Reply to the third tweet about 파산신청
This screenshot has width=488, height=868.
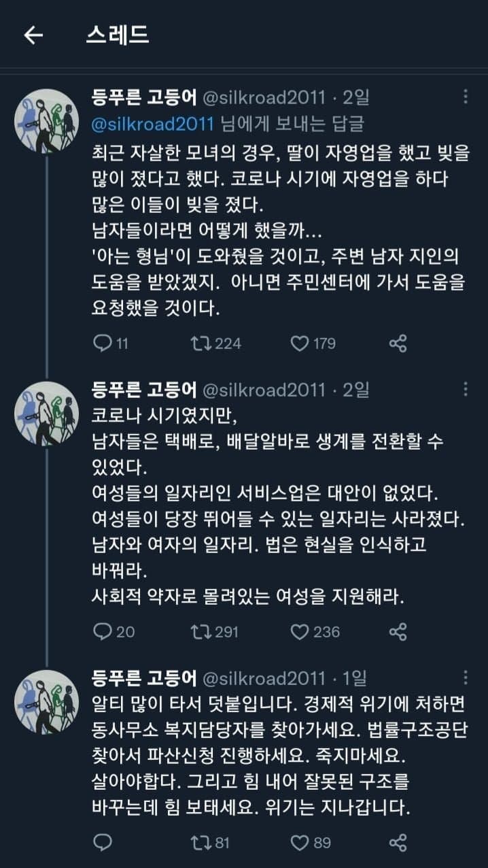pyautogui.click(x=102, y=844)
